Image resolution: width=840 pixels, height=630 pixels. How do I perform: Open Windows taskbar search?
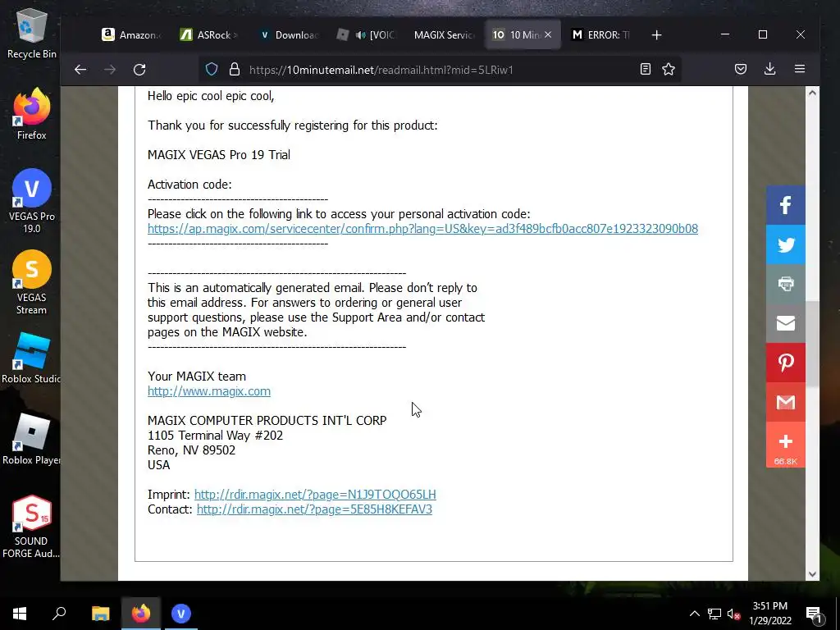click(x=59, y=614)
